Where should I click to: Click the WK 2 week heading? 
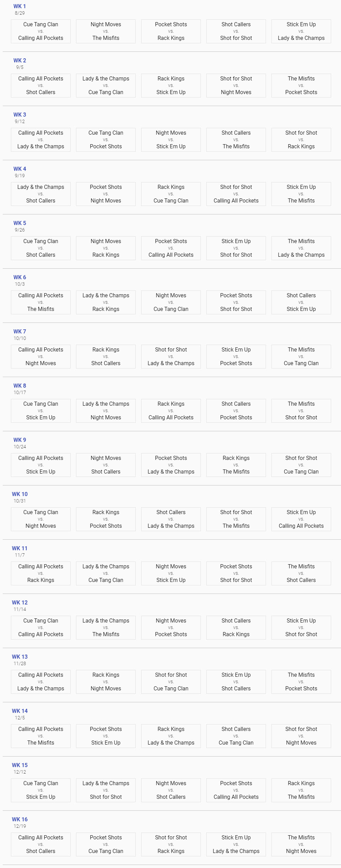tap(20, 60)
